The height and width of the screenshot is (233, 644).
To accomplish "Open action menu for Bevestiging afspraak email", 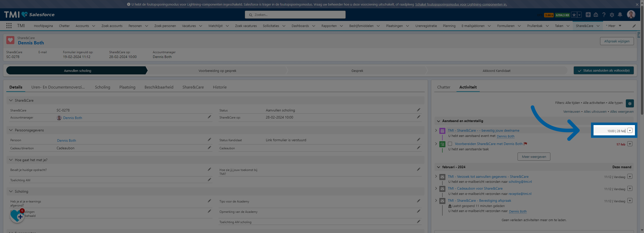I will point(630,201).
